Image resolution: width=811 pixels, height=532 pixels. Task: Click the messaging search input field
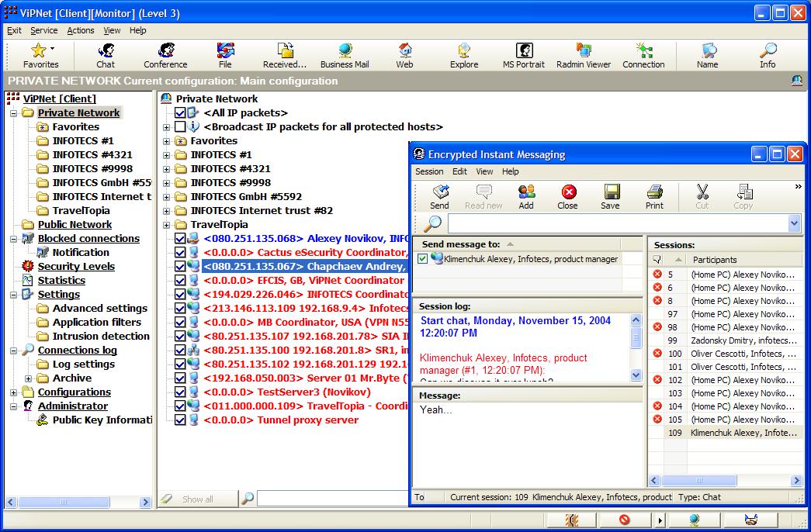click(618, 224)
